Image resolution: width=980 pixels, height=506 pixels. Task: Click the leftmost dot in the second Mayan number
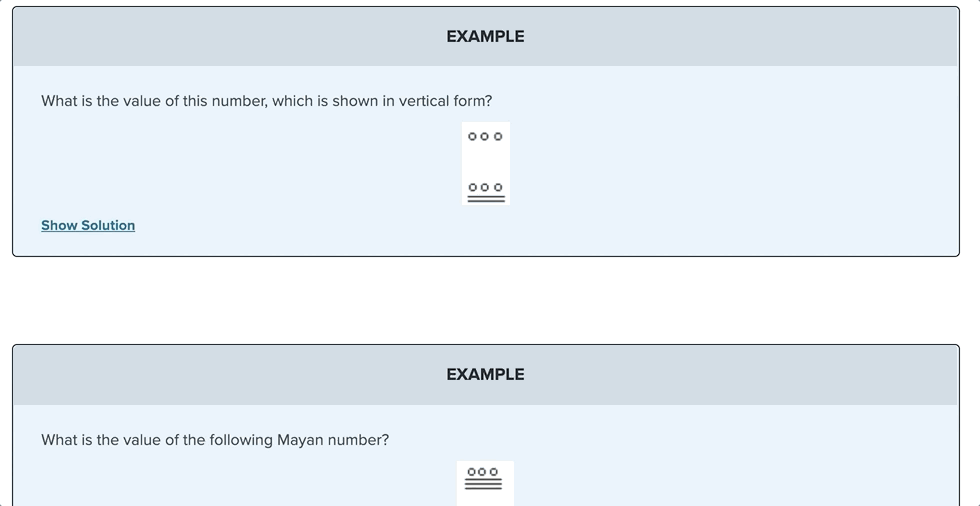472,472
